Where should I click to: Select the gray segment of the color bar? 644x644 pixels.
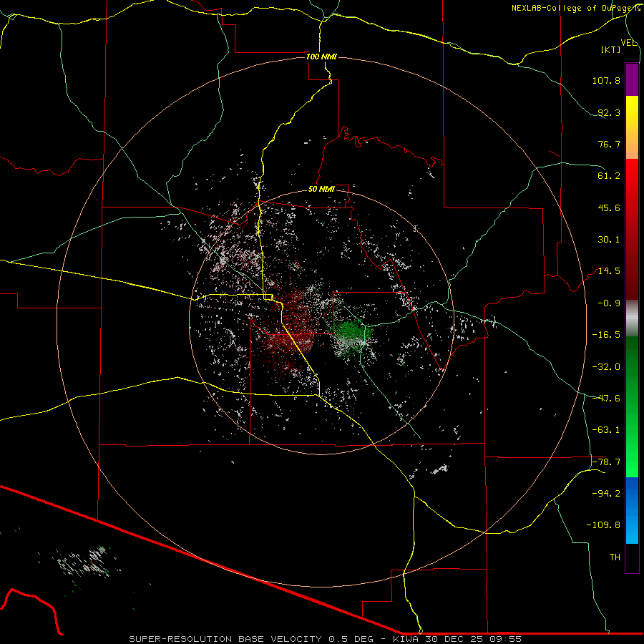632,318
